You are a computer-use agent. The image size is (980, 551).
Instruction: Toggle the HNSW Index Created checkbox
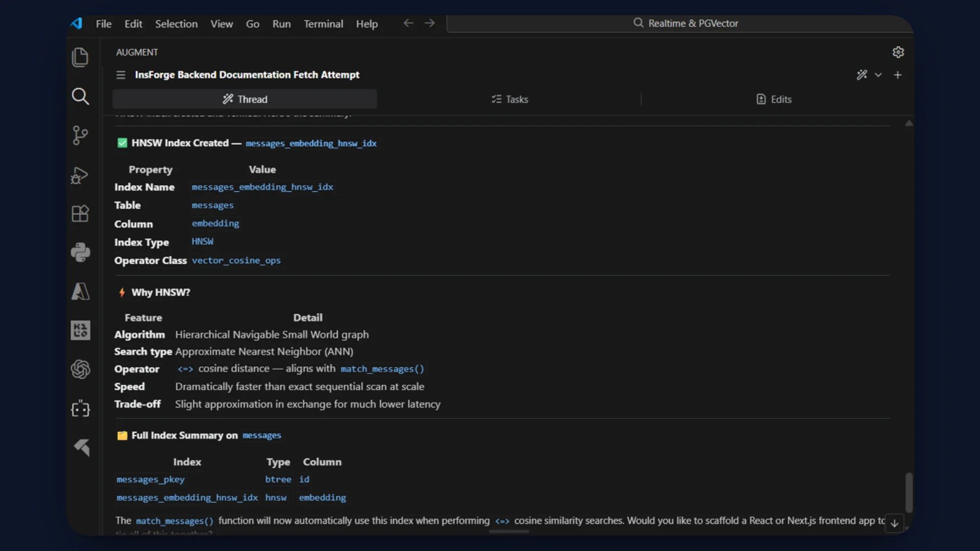click(122, 143)
